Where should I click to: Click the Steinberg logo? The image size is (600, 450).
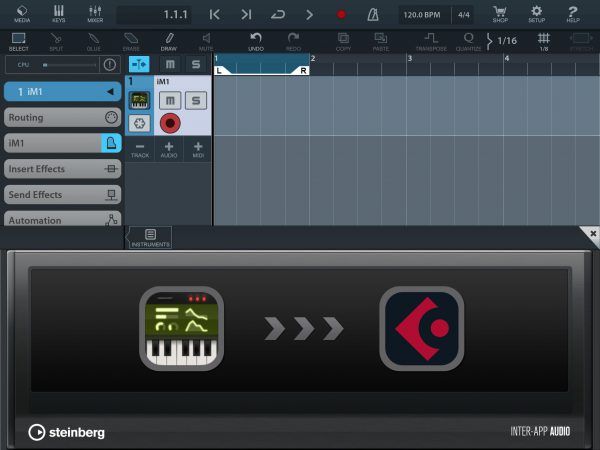click(x=66, y=432)
